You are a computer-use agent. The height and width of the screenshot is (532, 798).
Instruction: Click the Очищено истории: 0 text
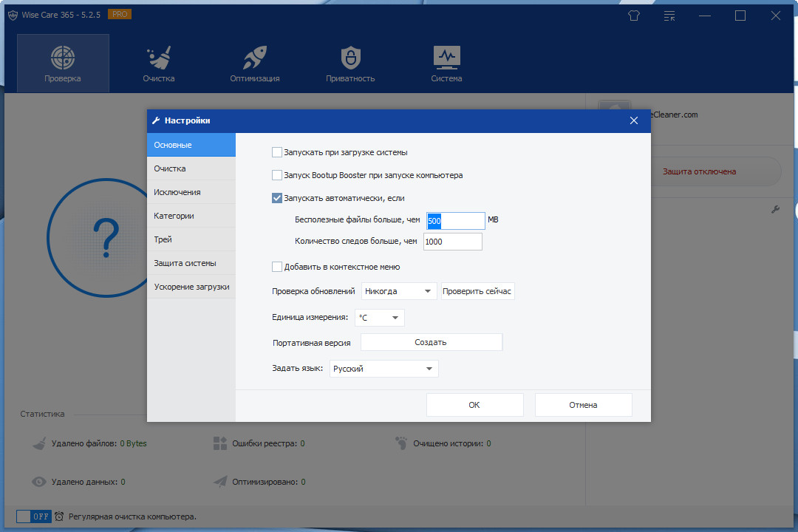[452, 443]
